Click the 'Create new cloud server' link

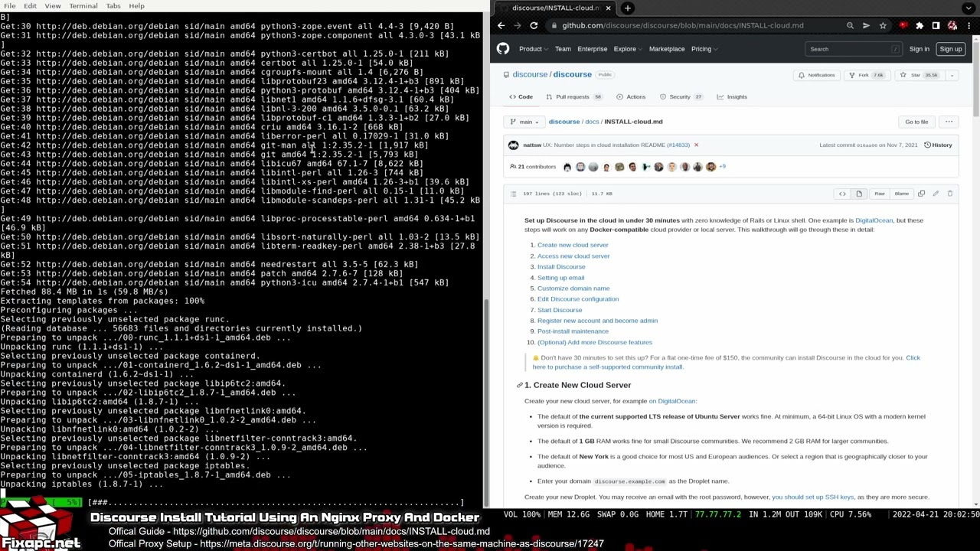(573, 245)
